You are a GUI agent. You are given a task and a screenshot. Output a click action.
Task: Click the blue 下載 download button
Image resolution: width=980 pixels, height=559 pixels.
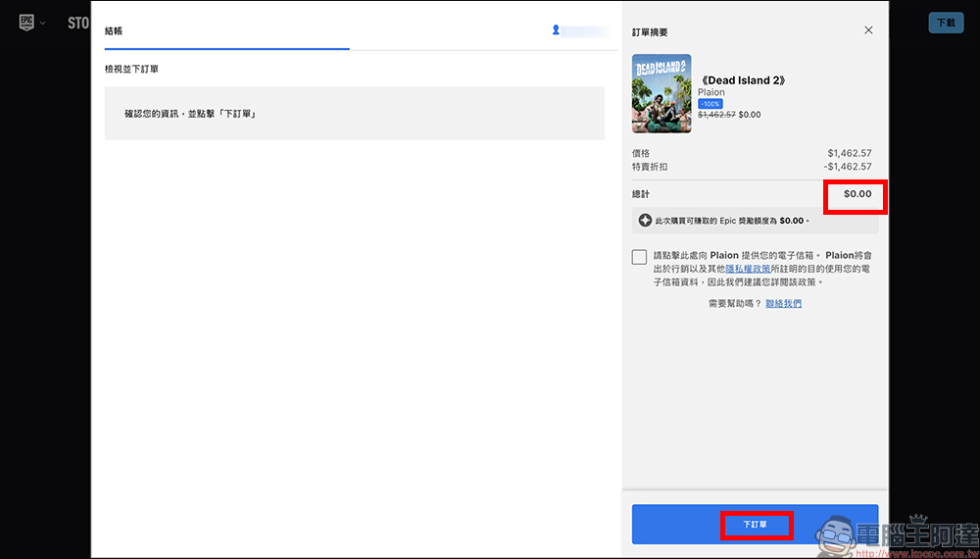pyautogui.click(x=946, y=23)
